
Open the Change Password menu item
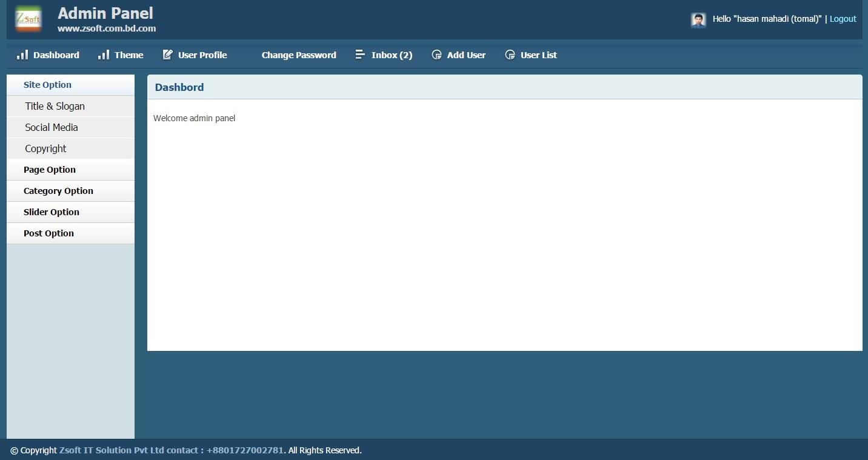click(299, 55)
